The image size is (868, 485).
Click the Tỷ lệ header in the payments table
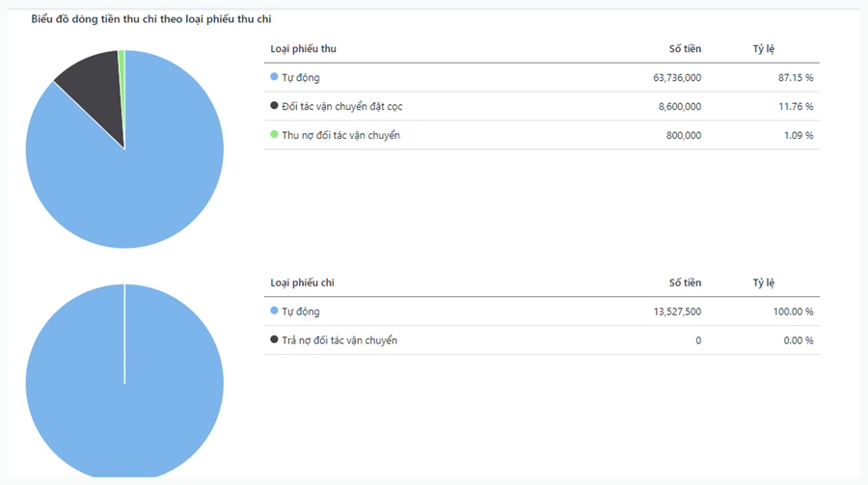point(764,283)
